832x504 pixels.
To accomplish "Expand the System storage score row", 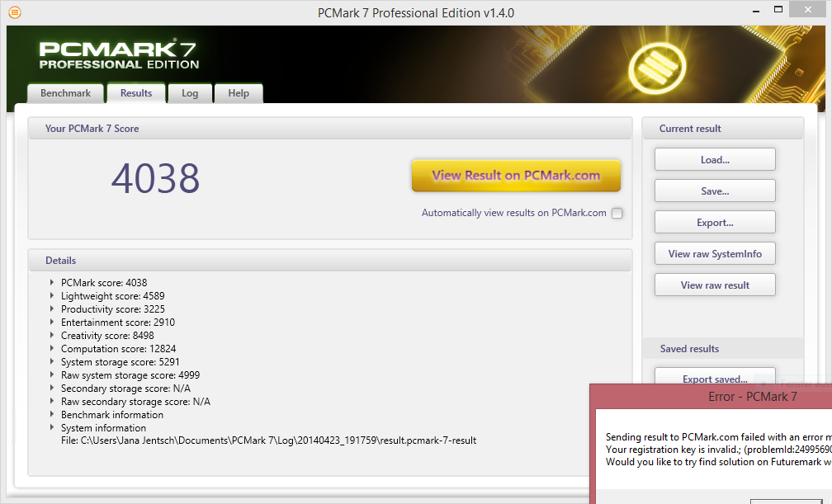I will tap(51, 362).
